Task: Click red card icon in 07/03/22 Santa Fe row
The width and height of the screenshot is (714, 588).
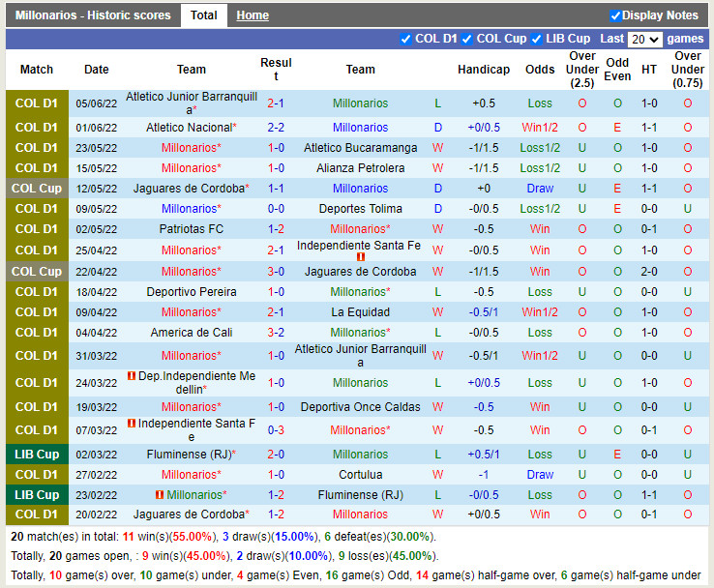Action: coord(132,424)
